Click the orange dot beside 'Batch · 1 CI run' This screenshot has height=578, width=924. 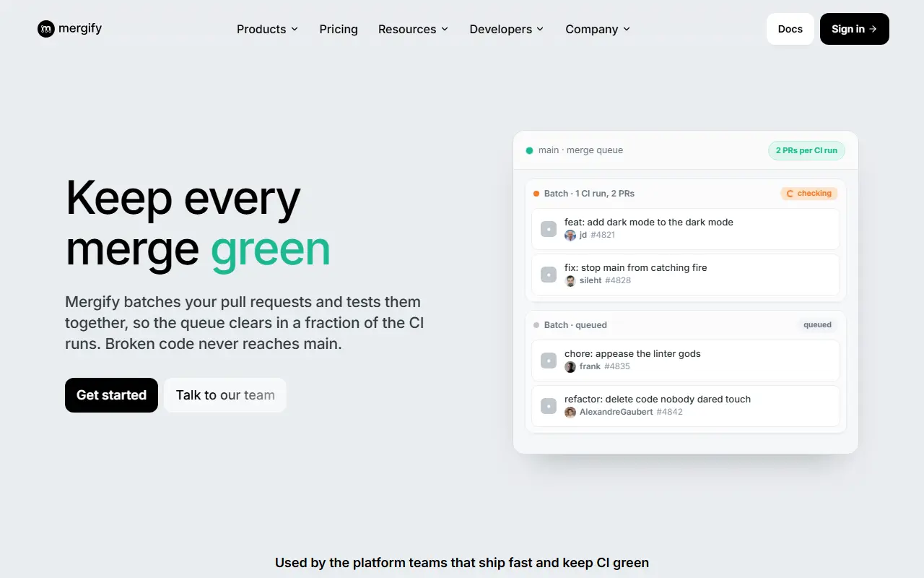pos(536,194)
